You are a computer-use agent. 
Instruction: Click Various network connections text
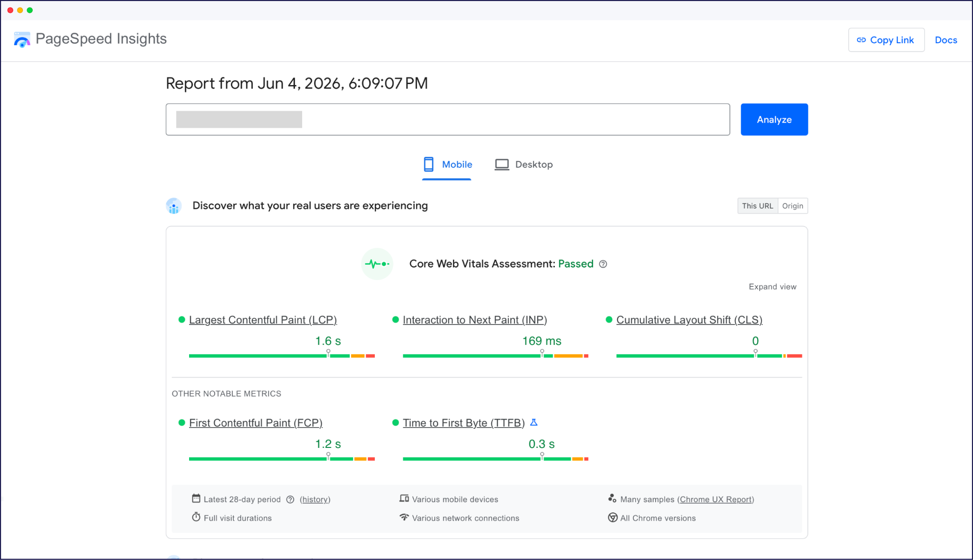coord(465,518)
